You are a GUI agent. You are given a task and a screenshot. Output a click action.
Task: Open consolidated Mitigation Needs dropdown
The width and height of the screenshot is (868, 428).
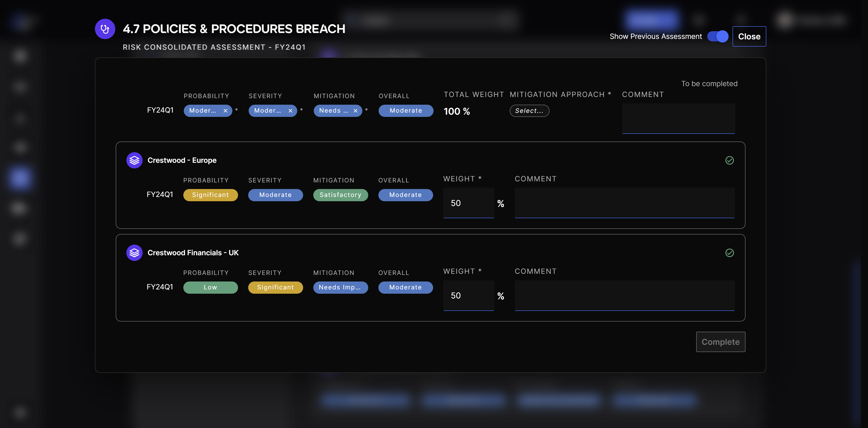point(333,111)
